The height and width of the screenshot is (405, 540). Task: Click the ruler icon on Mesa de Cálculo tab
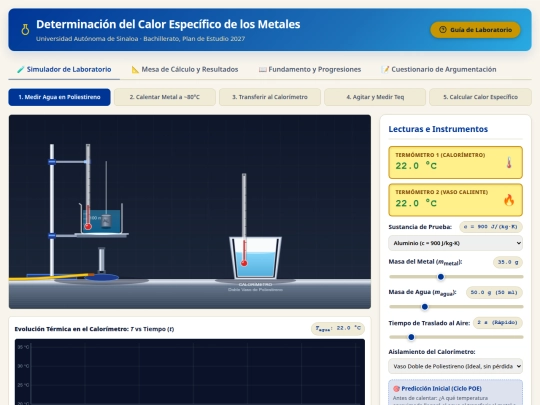[x=135, y=70]
